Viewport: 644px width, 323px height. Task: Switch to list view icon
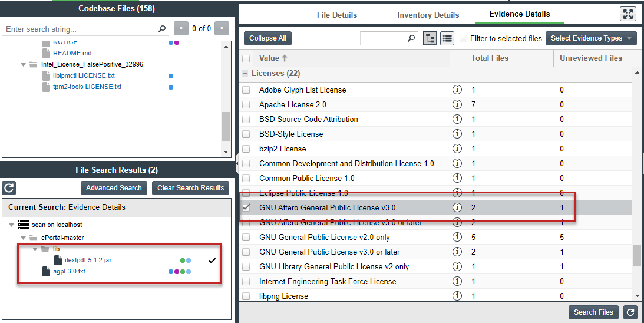[x=447, y=38]
